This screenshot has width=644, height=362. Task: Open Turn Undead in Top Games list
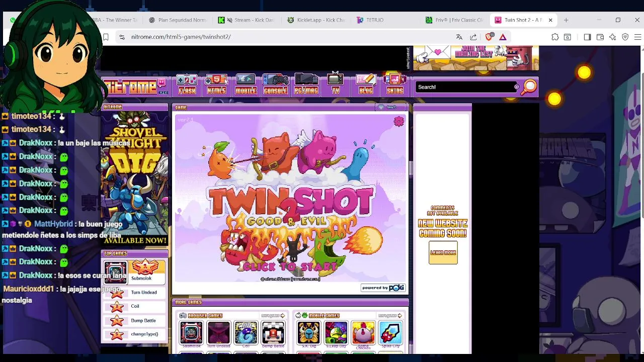[134, 292]
